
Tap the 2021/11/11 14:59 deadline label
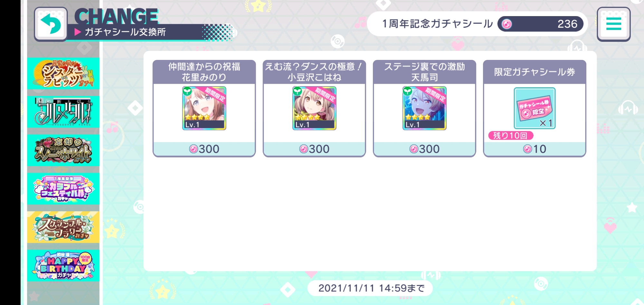(371, 288)
